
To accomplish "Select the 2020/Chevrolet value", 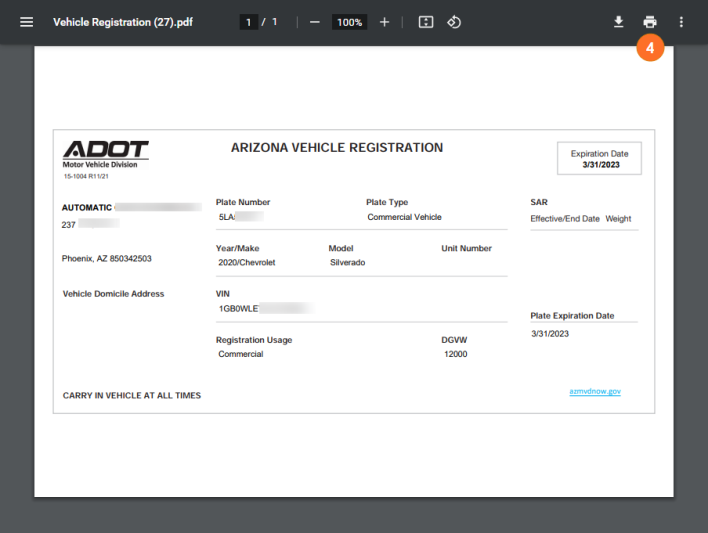I will (x=247, y=262).
